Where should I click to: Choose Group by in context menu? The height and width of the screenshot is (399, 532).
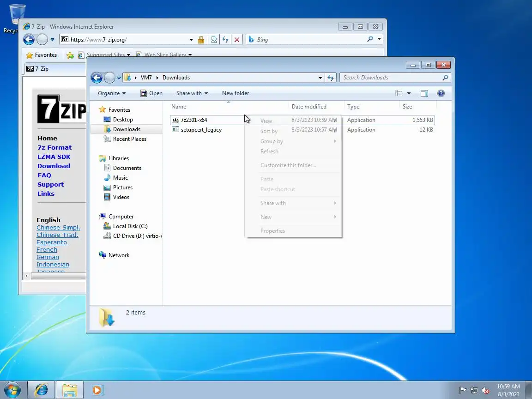pos(293,141)
